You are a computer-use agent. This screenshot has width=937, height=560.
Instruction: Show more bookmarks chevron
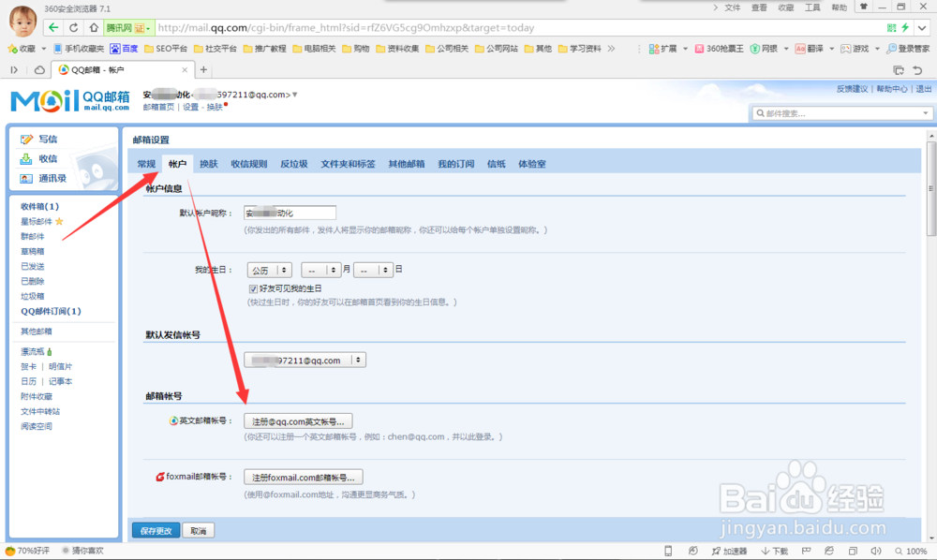(611, 49)
